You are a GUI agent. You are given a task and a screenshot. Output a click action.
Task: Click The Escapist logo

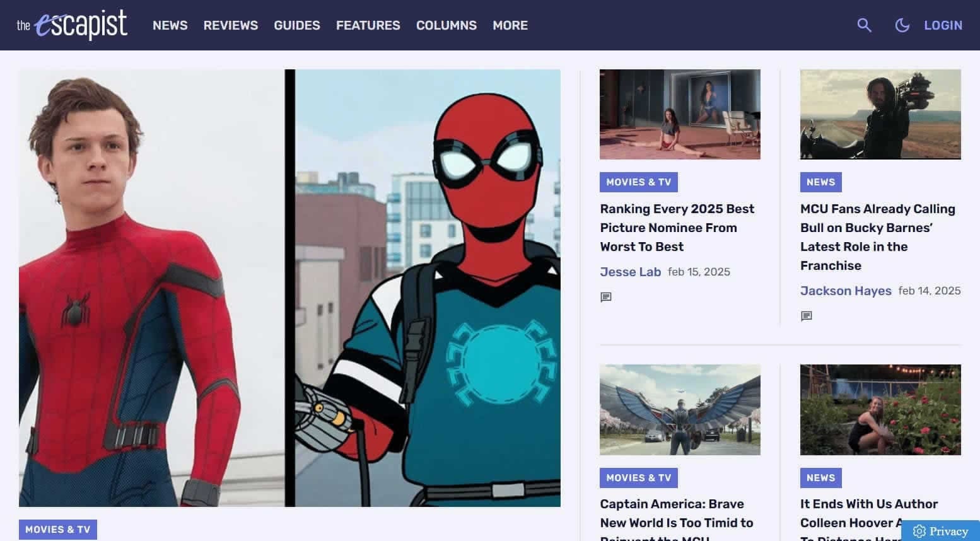tap(72, 25)
